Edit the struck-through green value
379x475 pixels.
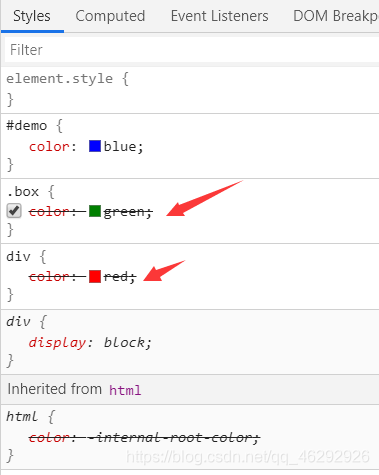point(126,212)
